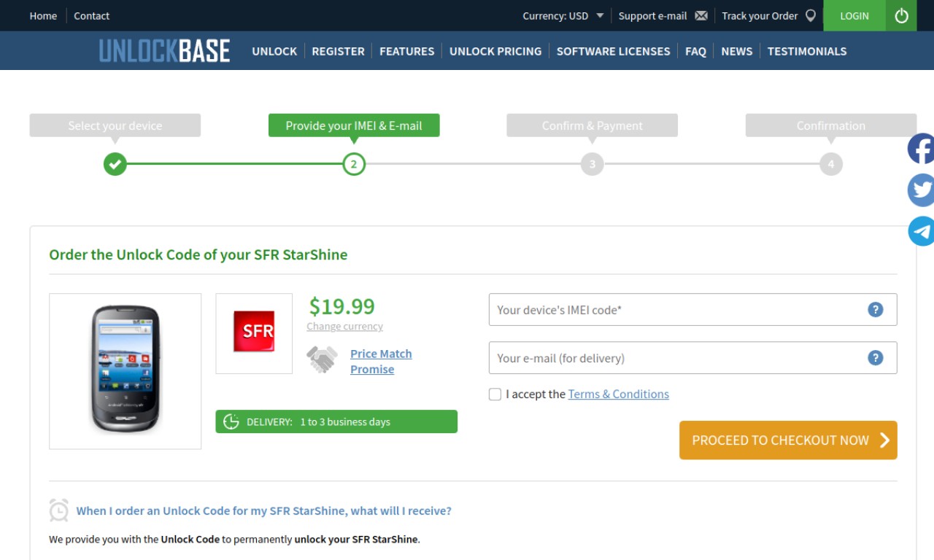Screen dimensions: 934x560
Task: Click the SFR StarShine phone image
Action: [125, 370]
